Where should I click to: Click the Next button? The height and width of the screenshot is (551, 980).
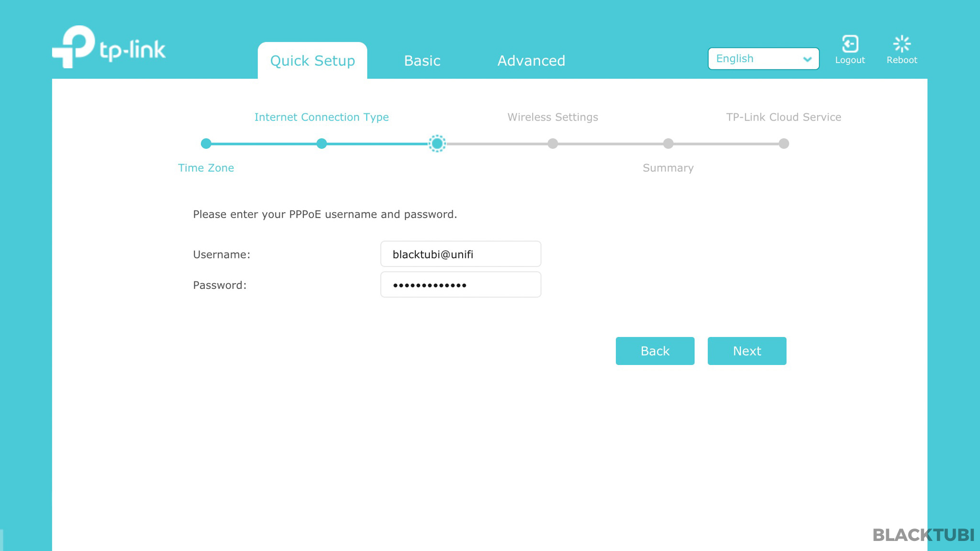pos(746,351)
